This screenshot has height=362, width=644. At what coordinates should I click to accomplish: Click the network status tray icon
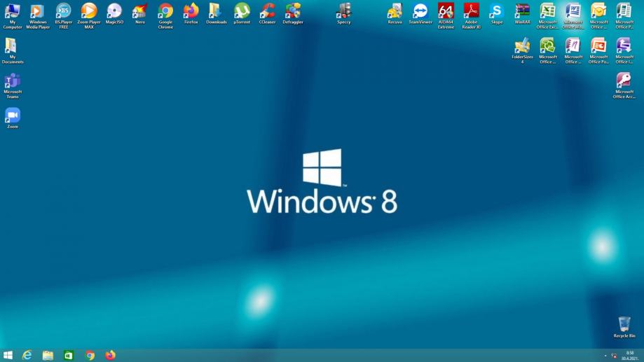click(614, 356)
